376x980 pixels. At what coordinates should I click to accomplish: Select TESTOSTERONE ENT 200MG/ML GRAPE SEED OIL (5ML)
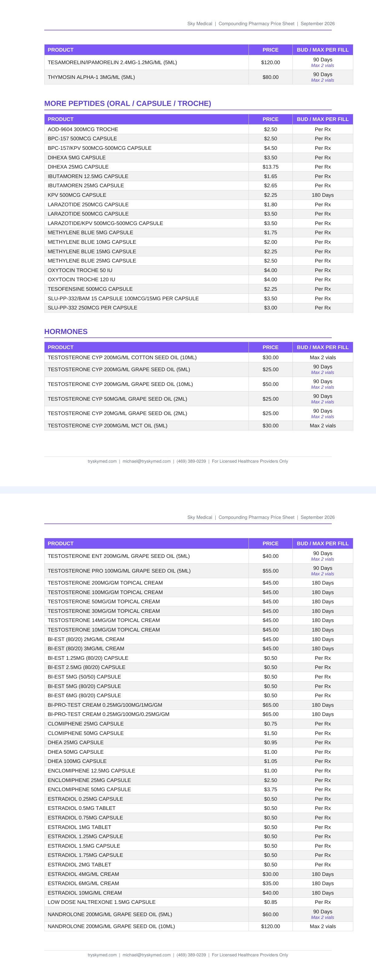point(119,556)
